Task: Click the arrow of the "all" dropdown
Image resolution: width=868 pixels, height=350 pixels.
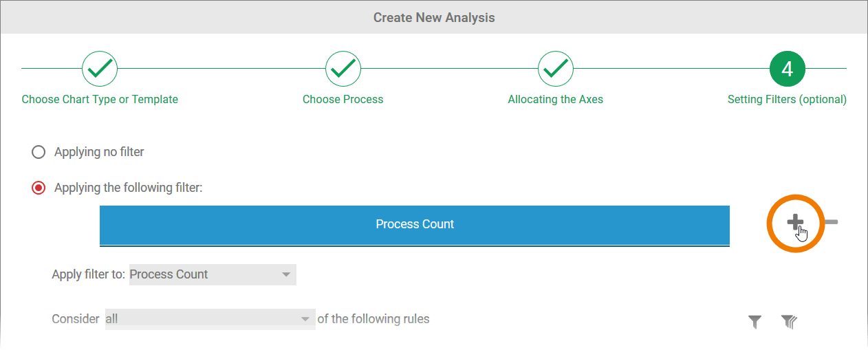Action: tap(305, 319)
